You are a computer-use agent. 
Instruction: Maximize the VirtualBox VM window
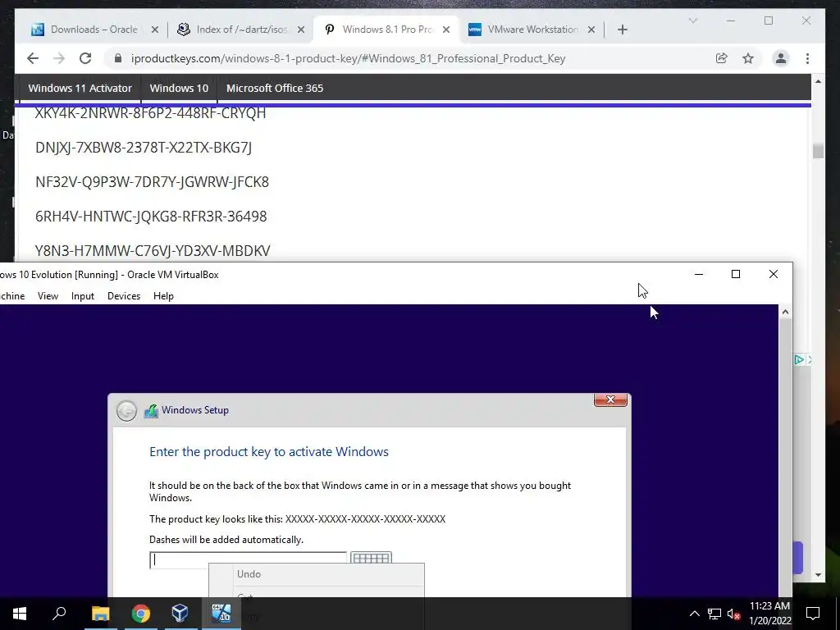pos(736,274)
